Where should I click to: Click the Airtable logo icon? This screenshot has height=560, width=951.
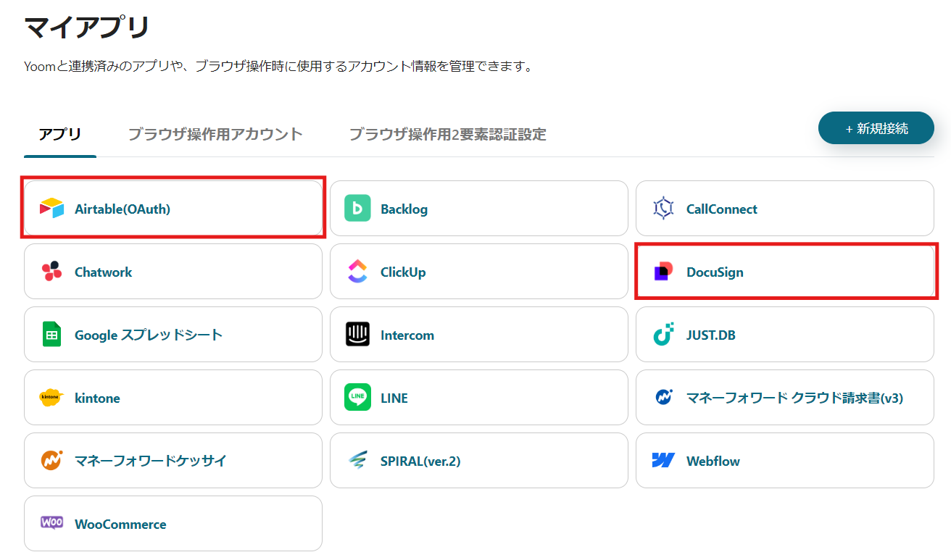51,209
